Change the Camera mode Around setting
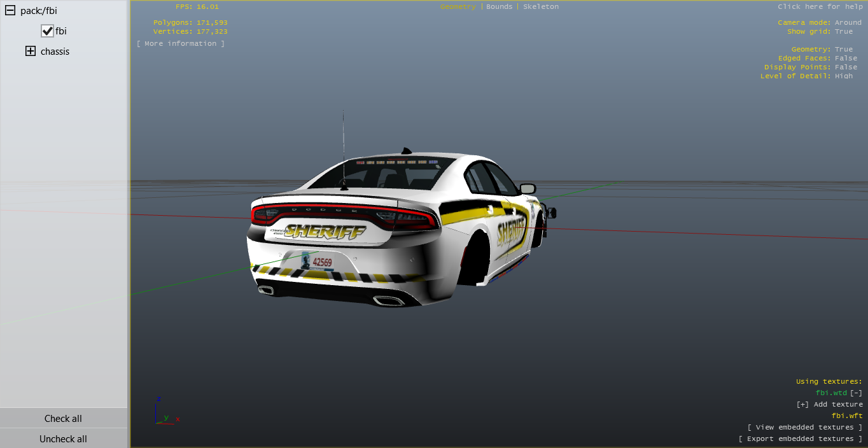Image resolution: width=868 pixels, height=448 pixels. tap(848, 23)
